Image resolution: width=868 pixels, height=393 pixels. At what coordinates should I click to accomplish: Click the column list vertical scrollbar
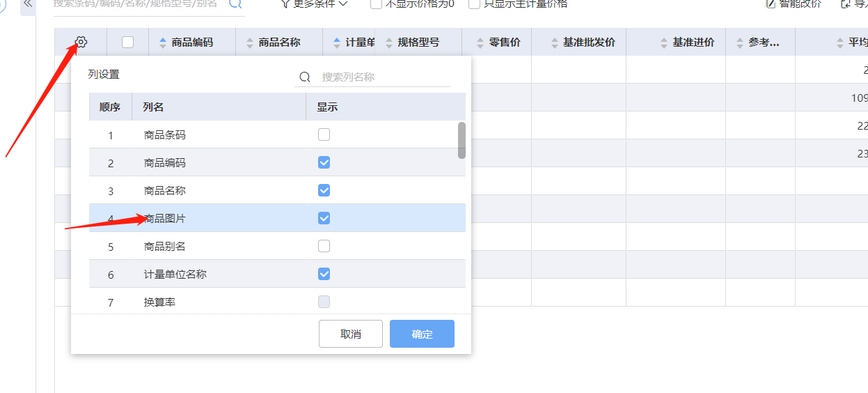click(x=461, y=140)
